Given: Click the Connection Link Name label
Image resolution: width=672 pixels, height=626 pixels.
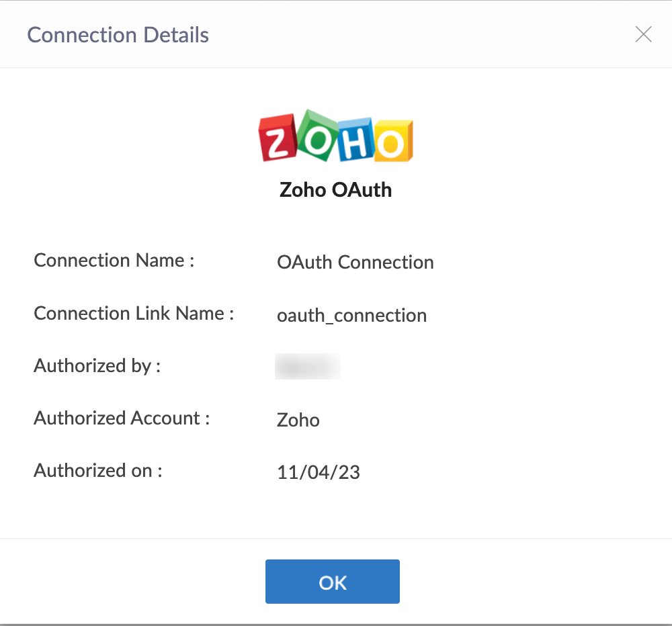Looking at the screenshot, I should 134,313.
